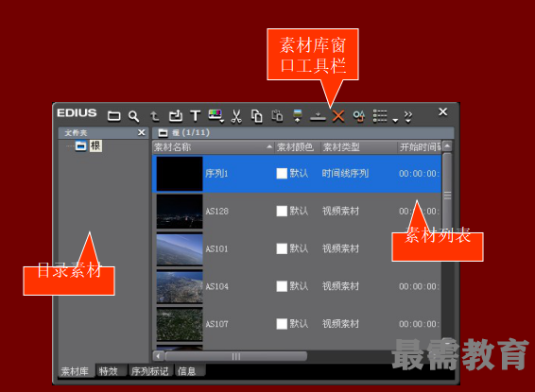Click 视频素材 in the AS128 row
Viewport: 535px width, 392px height.
(341, 211)
